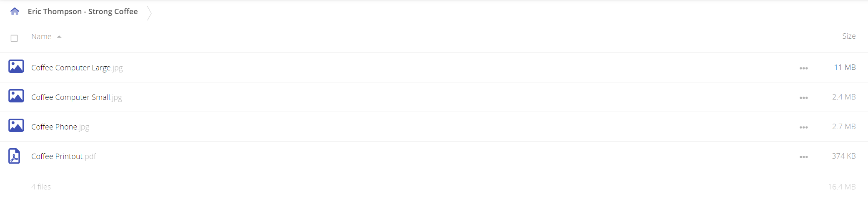This screenshot has width=868, height=219.
Task: Open Coffee Phone.jpg file
Action: tap(60, 127)
